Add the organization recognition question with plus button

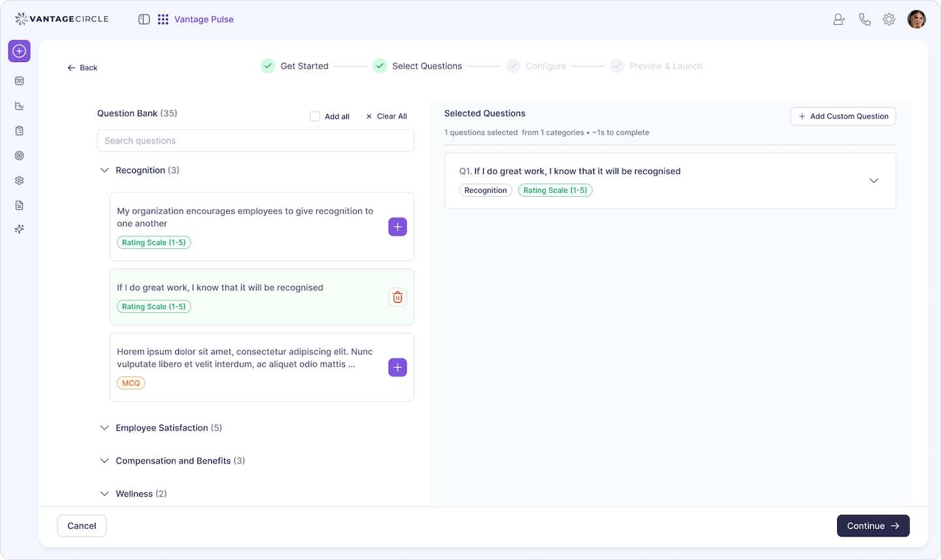(397, 227)
